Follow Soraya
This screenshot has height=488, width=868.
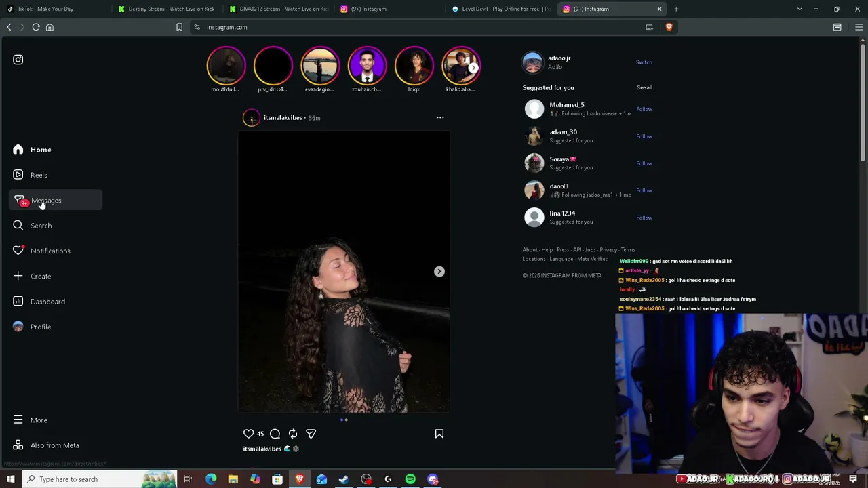tap(644, 163)
